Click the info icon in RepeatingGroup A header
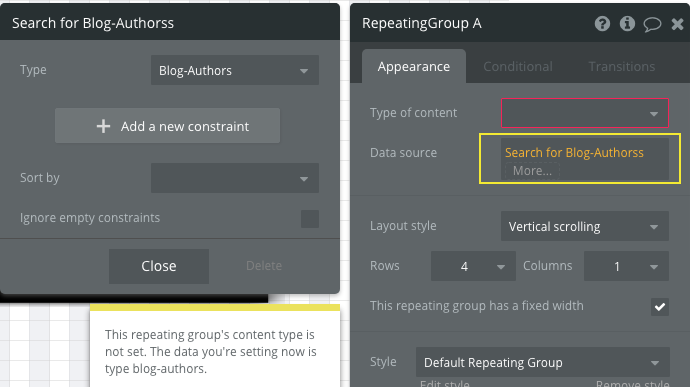The height and width of the screenshot is (387, 690). 627,23
